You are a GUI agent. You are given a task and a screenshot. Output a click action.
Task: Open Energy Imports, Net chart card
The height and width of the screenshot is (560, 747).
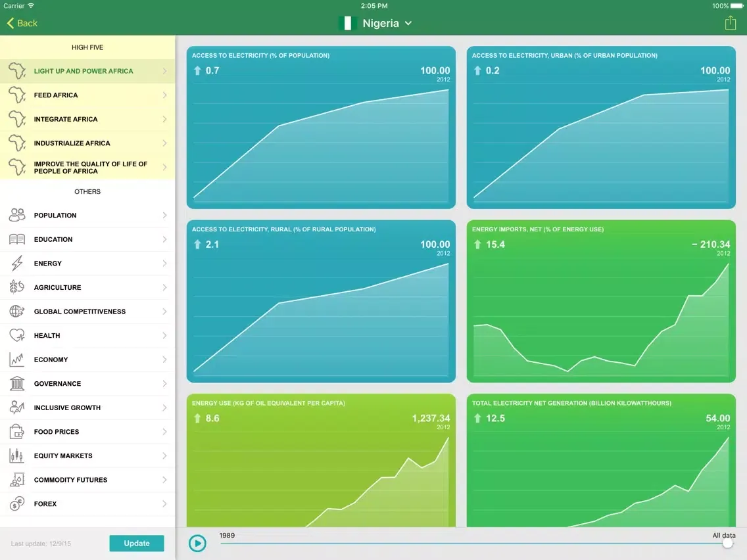(x=601, y=301)
